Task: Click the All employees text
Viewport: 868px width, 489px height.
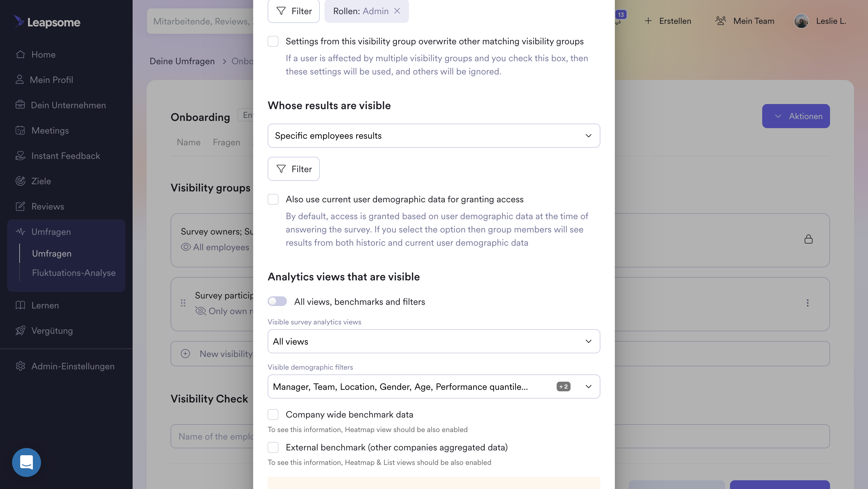Action: tap(221, 247)
